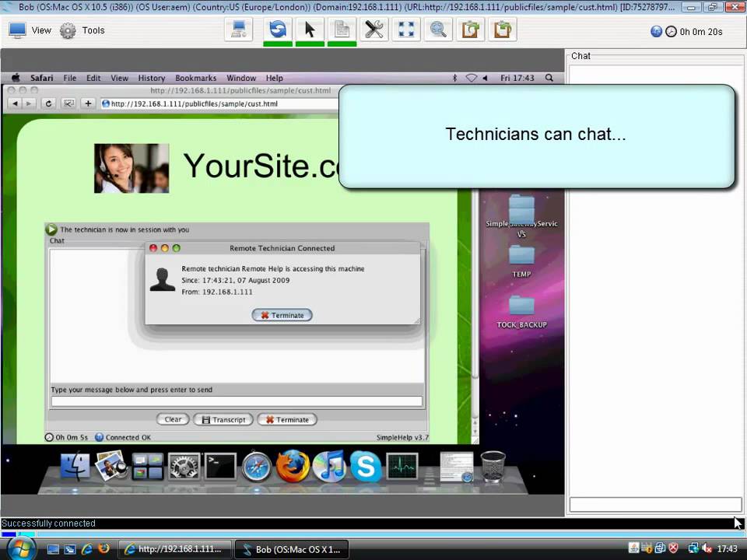Open Safari's File menu

click(69, 78)
